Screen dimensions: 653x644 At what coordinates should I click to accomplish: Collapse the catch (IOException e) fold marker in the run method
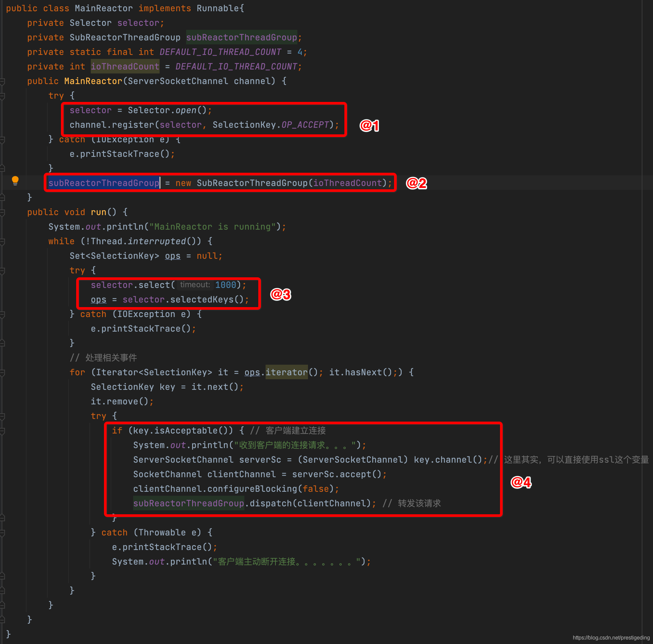click(2, 314)
